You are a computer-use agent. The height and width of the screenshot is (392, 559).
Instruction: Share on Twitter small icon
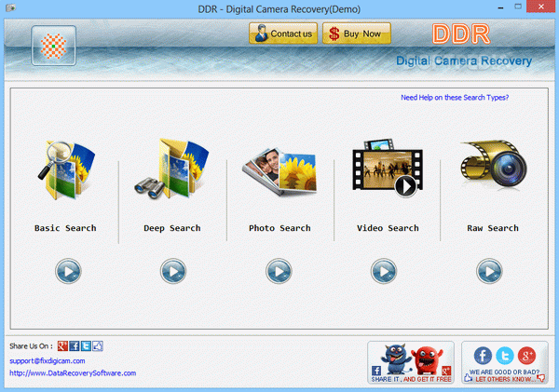(x=86, y=346)
